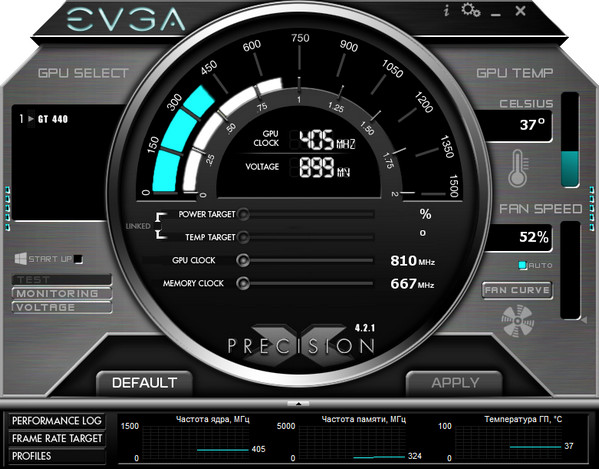Click the Precision X 4.2.1 logo

pyautogui.click(x=301, y=344)
